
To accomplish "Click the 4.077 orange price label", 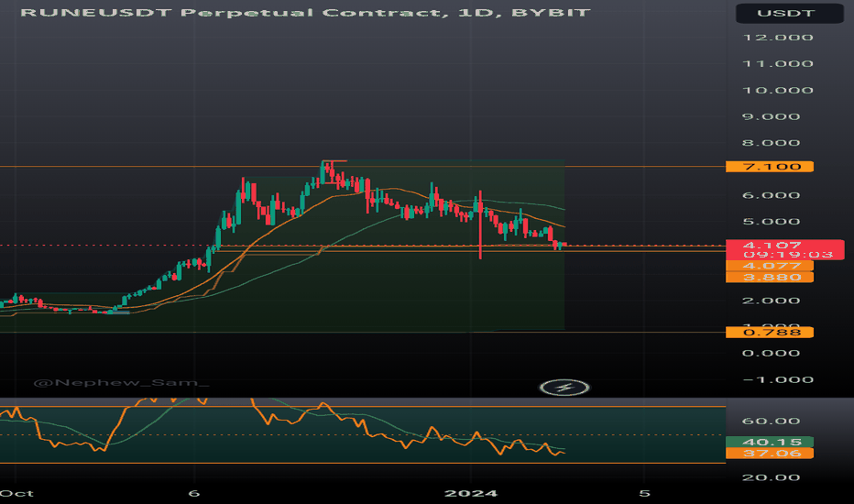I will point(770,266).
